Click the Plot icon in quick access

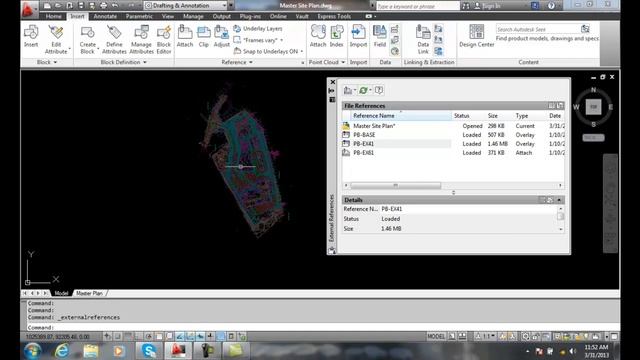click(103, 5)
